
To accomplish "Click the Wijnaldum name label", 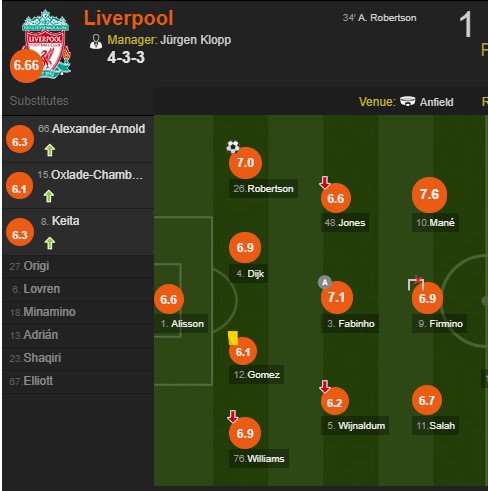I will [x=355, y=426].
